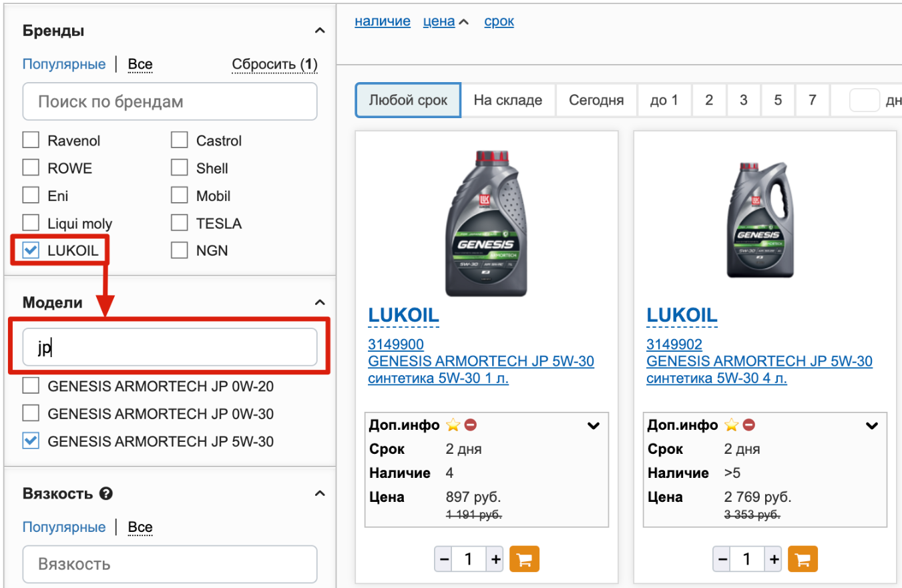Add LUKOIL 3149900 1 л. to cart
Image resolution: width=902 pixels, height=588 pixels.
[524, 559]
